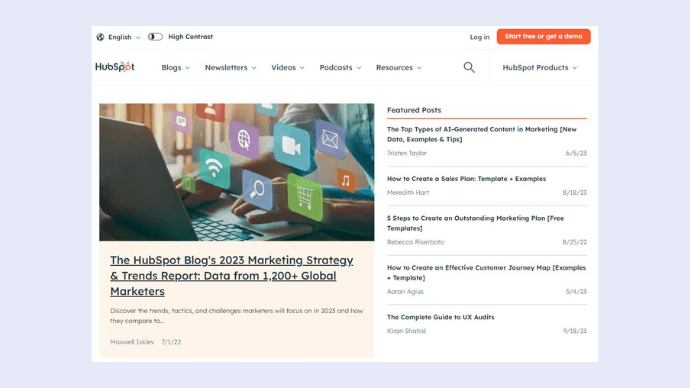This screenshot has height=388, width=690.
Task: Click author name Maxwell Iskiev
Action: point(132,342)
